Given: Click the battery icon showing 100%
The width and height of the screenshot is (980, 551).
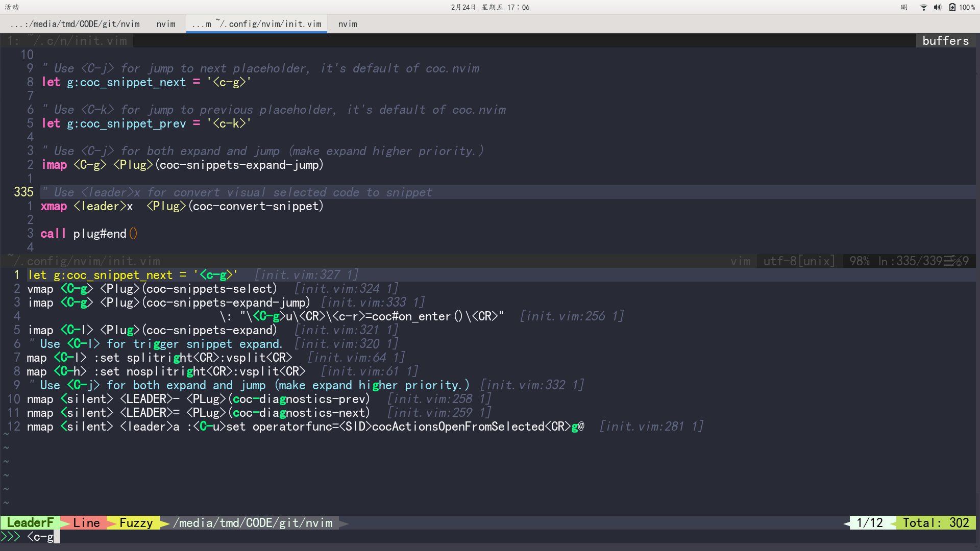Looking at the screenshot, I should pyautogui.click(x=952, y=7).
